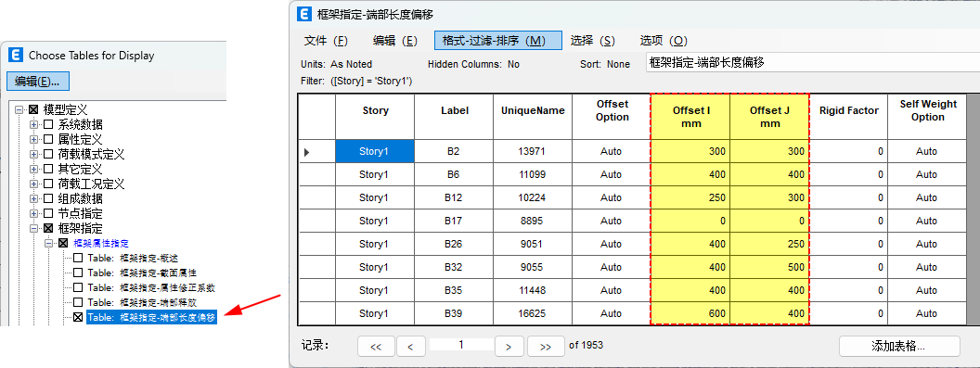The height and width of the screenshot is (368, 980).
Task: Click the ETABS icon in 框架指定-端部长度偏移 title bar
Action: click(x=304, y=14)
